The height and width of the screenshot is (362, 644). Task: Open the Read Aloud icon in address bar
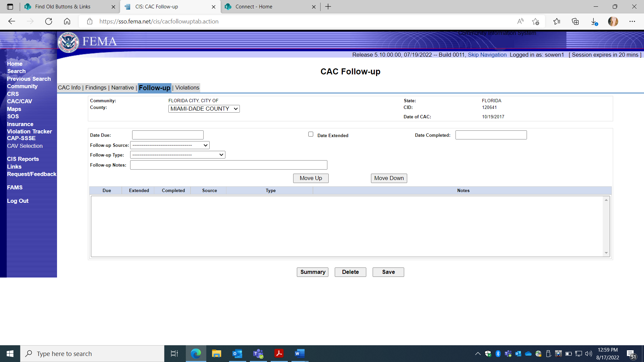coord(520,21)
